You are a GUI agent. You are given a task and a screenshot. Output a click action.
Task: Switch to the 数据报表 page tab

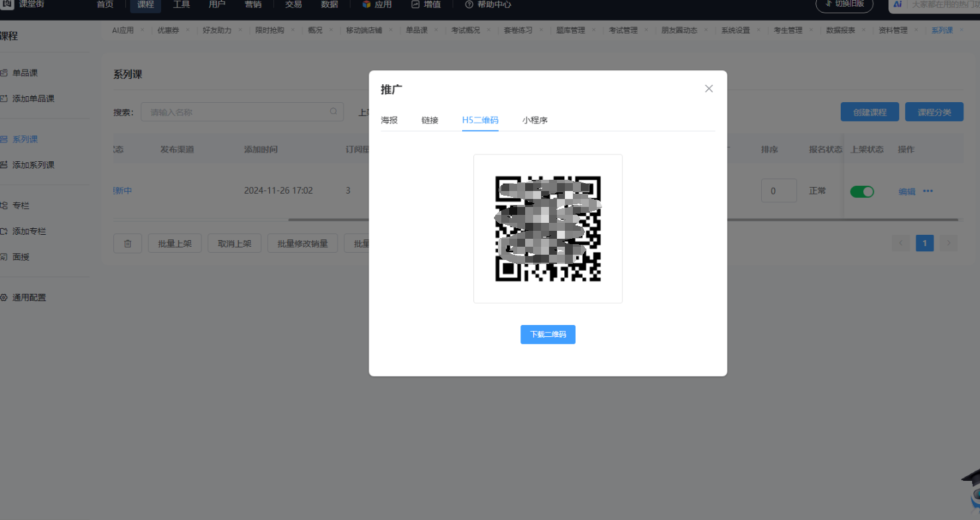tap(840, 31)
